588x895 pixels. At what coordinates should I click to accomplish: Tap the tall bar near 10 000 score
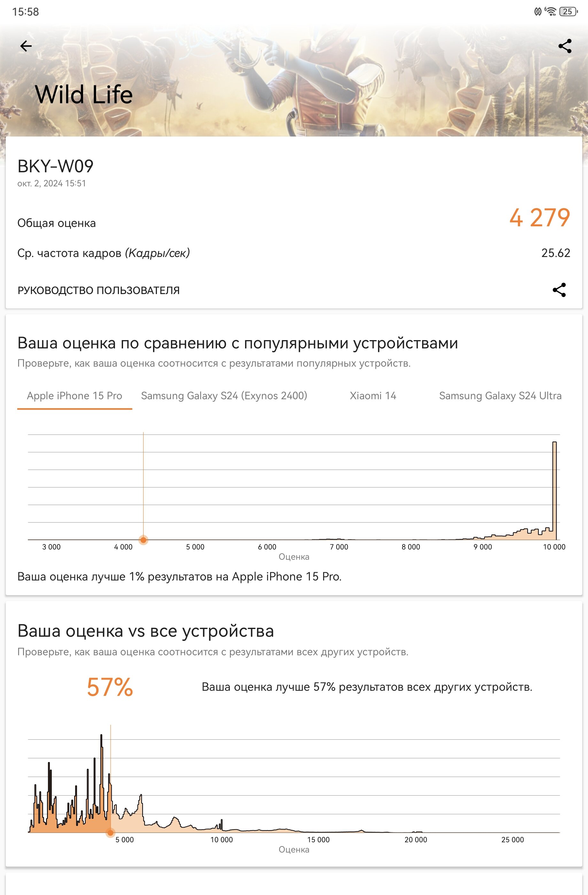click(554, 491)
